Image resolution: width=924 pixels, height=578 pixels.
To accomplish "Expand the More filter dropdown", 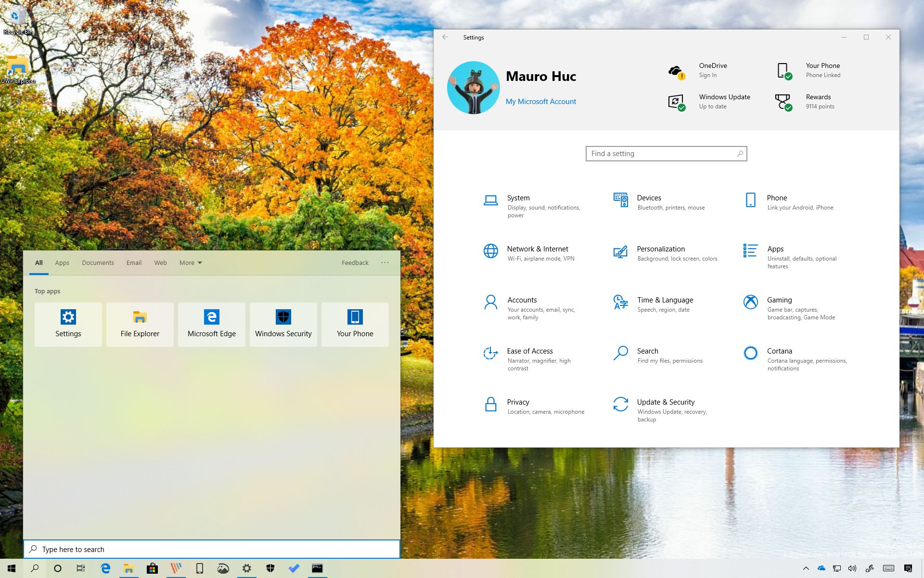I will 191,263.
